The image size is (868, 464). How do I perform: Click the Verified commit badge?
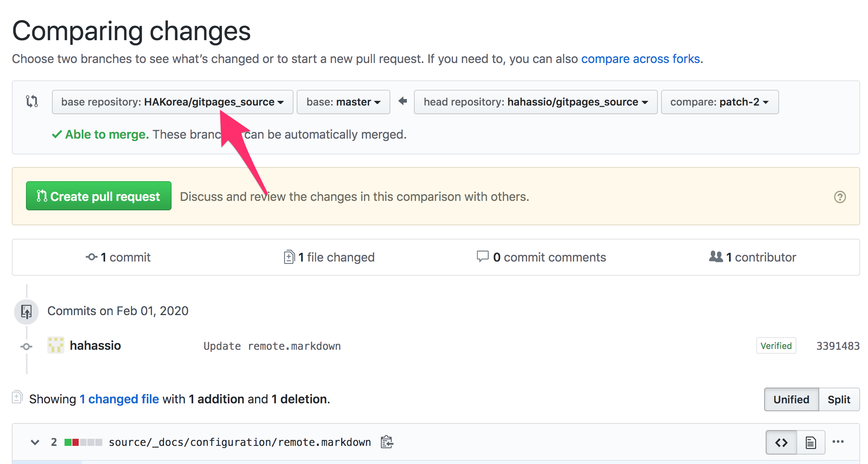coord(776,346)
